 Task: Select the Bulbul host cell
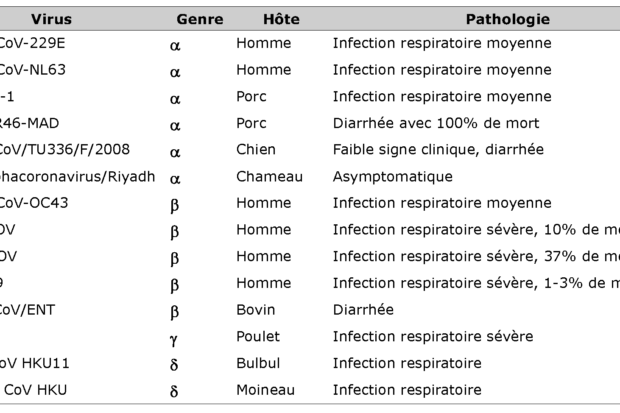(257, 363)
